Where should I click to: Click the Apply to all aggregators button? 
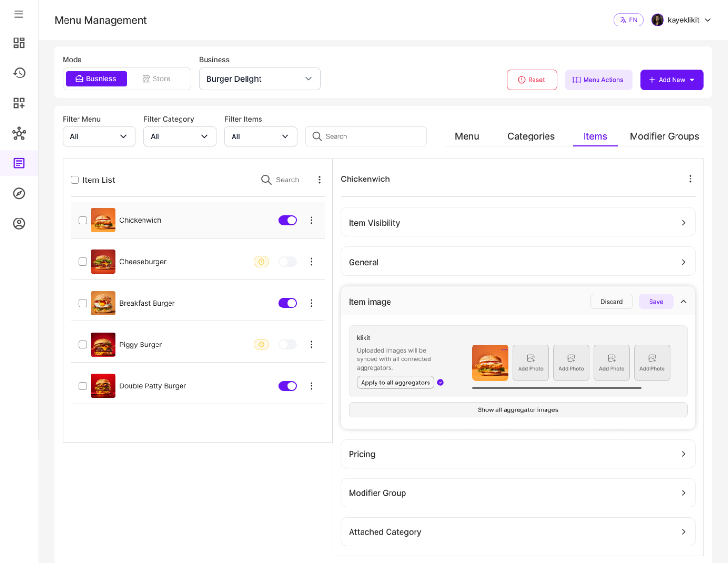395,382
